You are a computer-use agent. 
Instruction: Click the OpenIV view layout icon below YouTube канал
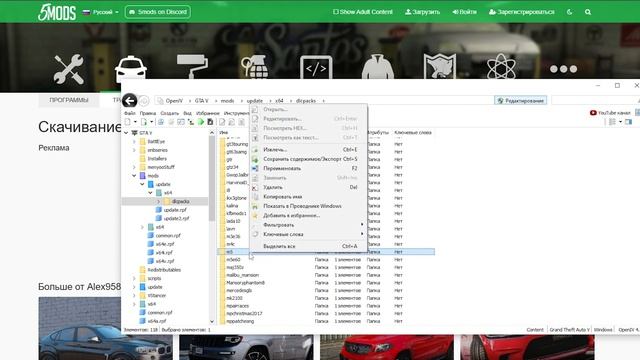(x=612, y=122)
